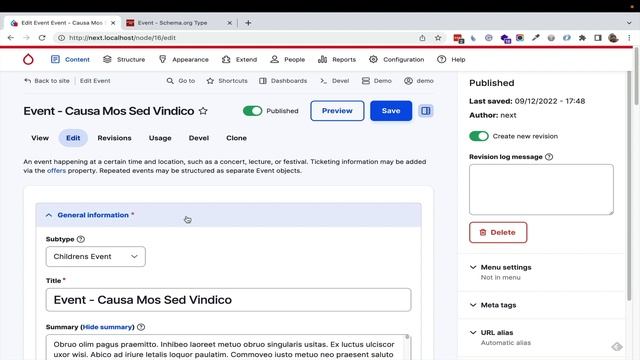Open the Structure admin menu
This screenshot has width=640, height=360.
tap(124, 60)
